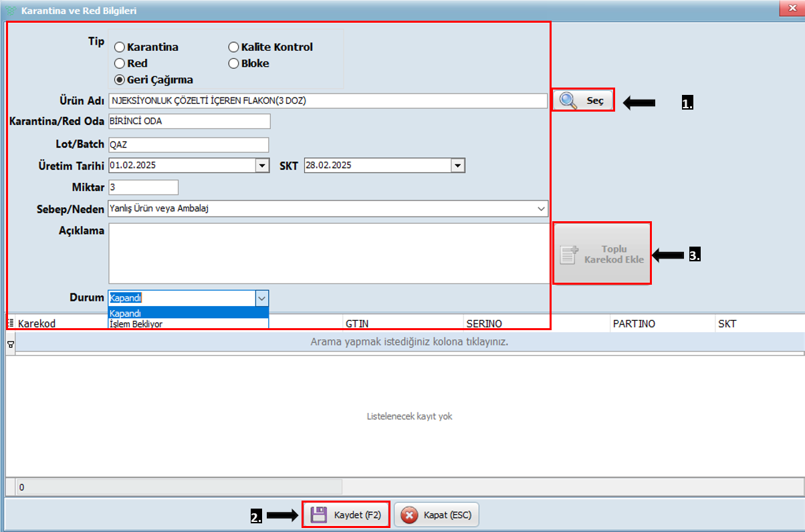This screenshot has width=805, height=532.
Task: Click the grid column chooser icon beside Karekod
Action: pos(11,323)
